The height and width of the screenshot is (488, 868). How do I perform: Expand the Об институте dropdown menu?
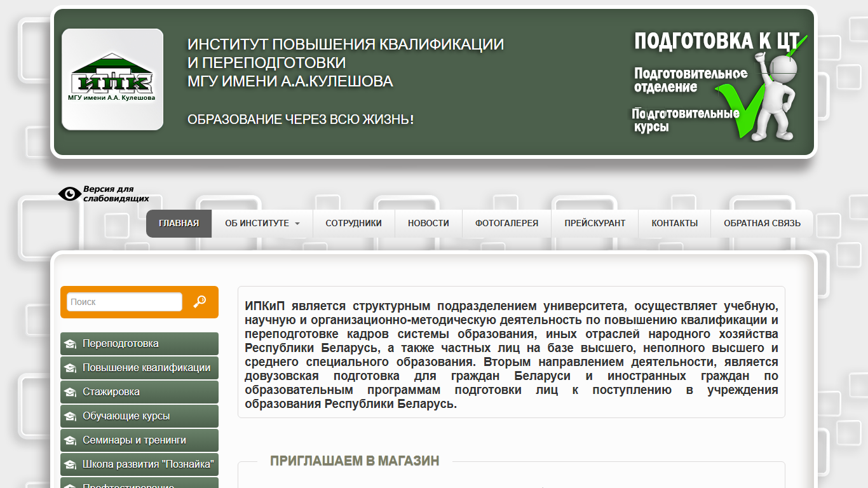[x=262, y=224]
